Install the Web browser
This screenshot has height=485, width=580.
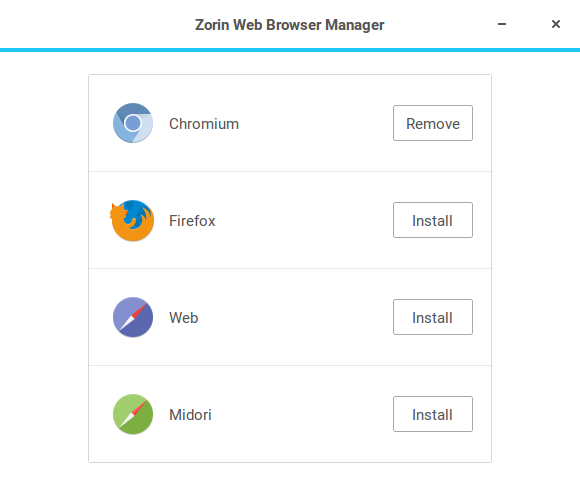point(433,317)
